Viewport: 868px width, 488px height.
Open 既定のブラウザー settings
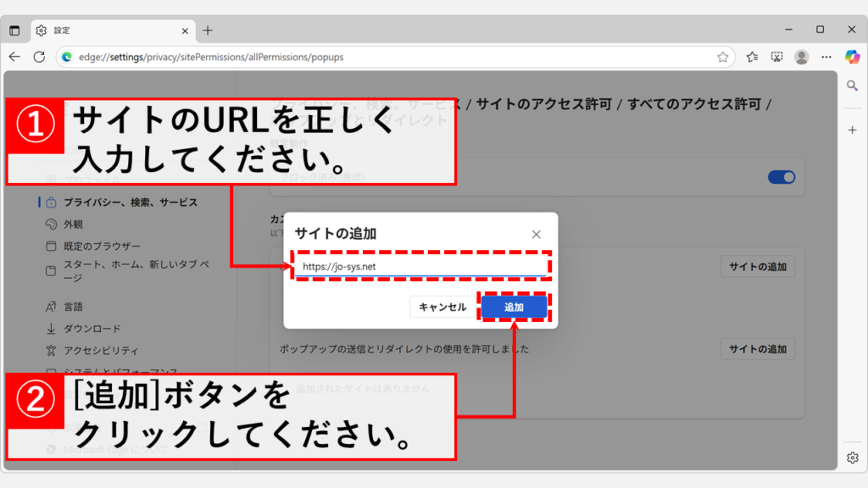102,247
